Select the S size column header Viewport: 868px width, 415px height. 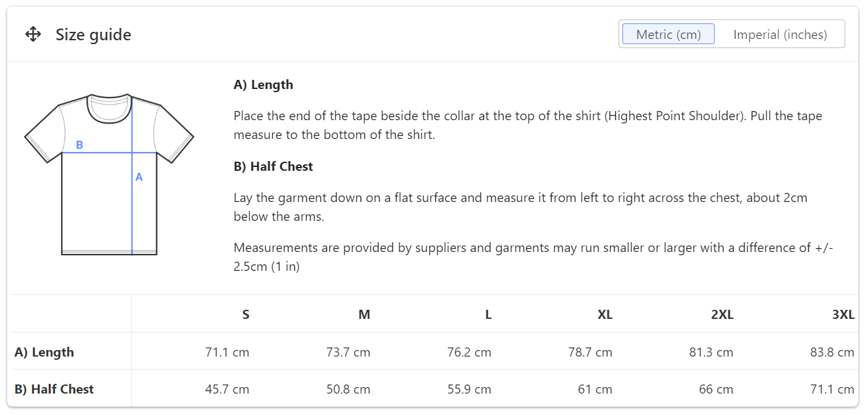tap(246, 314)
